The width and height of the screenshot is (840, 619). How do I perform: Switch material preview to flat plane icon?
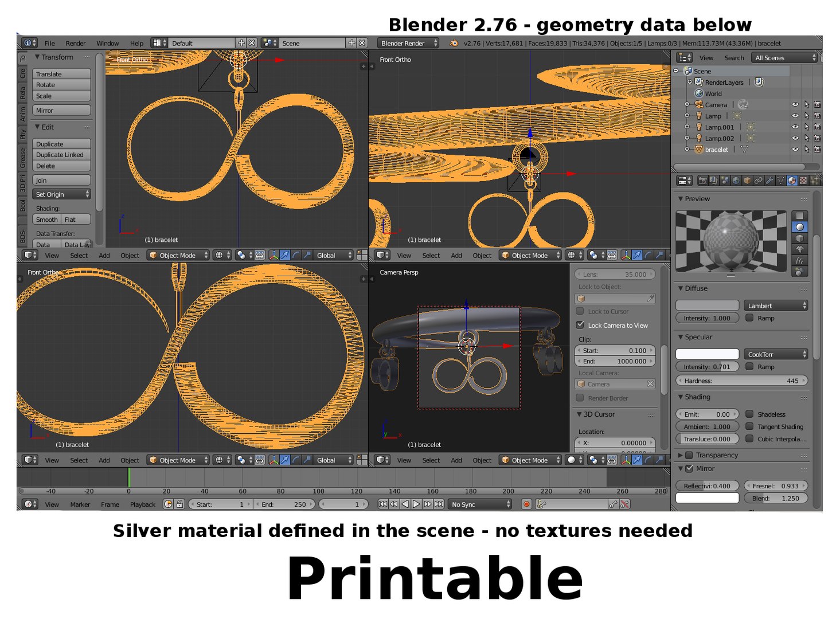pyautogui.click(x=799, y=216)
